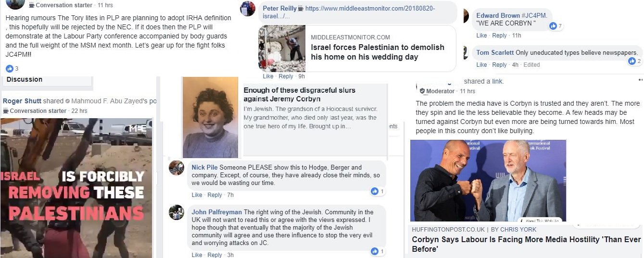644x258 pixels.
Task: Open the Corbyn media hostility HuffPost headline
Action: (526, 244)
